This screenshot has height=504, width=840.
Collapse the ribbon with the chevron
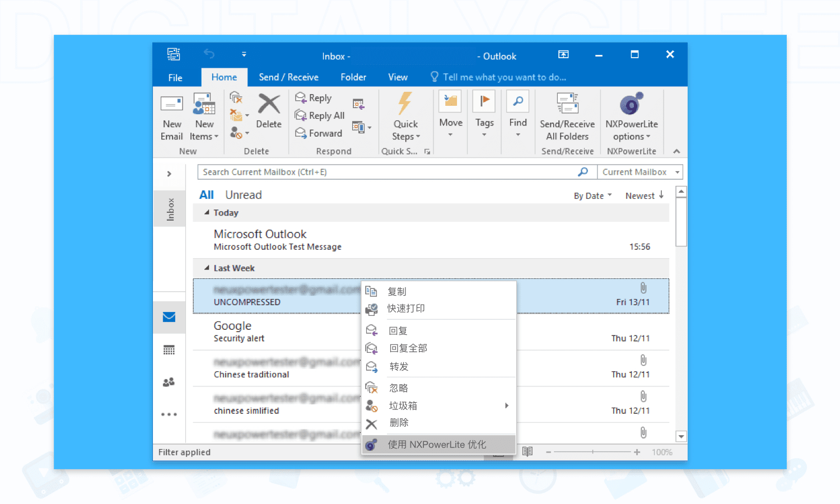(676, 151)
